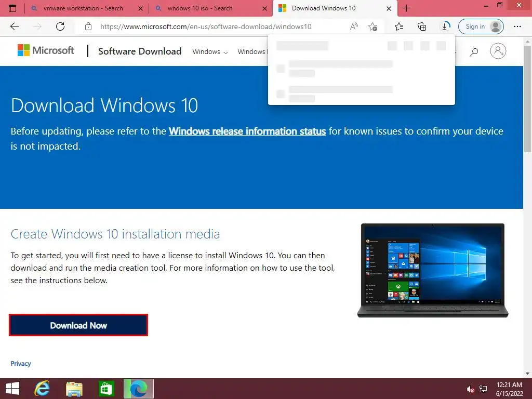Go to the Microsoft logo home
The image size is (532, 399).
pos(46,50)
